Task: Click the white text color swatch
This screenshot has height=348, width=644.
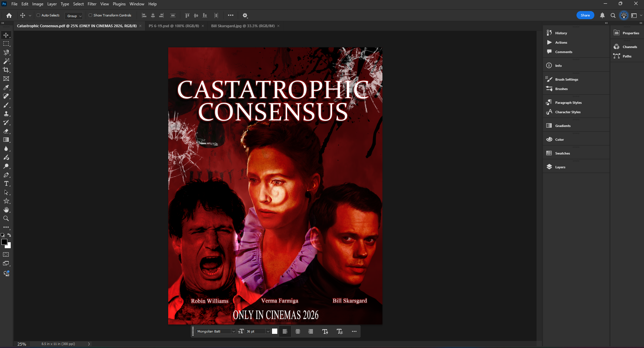Action: click(275, 332)
